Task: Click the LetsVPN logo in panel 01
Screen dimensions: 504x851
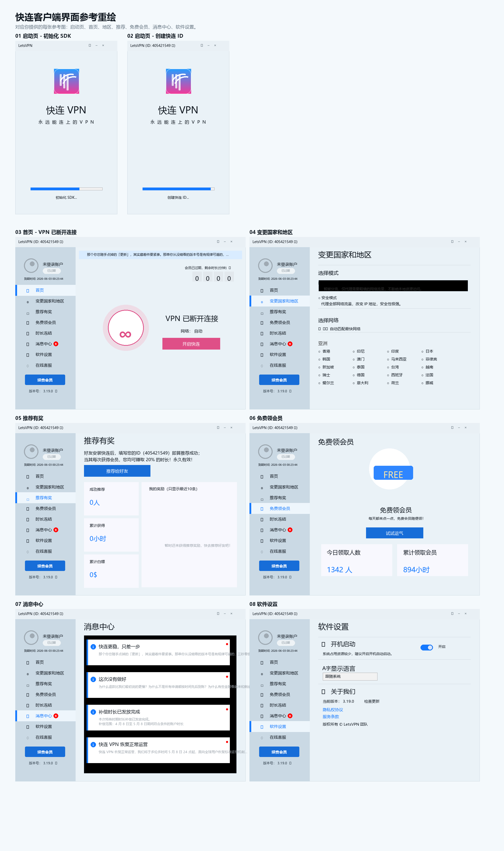Action: coord(67,81)
